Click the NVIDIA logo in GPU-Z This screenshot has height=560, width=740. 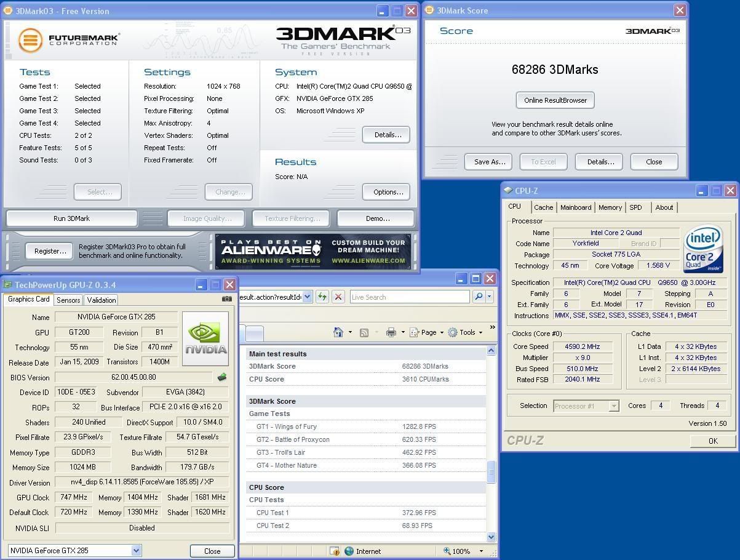205,338
